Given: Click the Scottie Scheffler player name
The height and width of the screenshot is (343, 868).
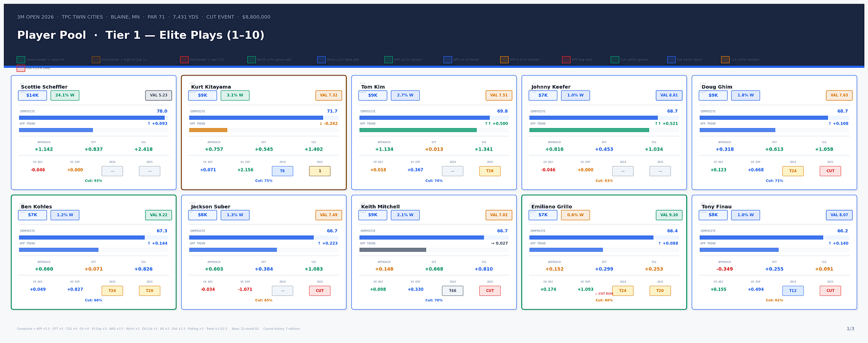Looking at the screenshot, I should pyautogui.click(x=44, y=87).
